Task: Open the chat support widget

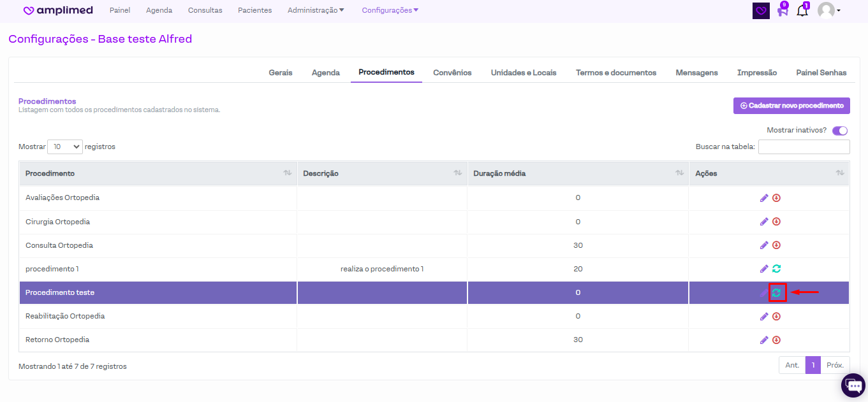Action: (x=853, y=385)
